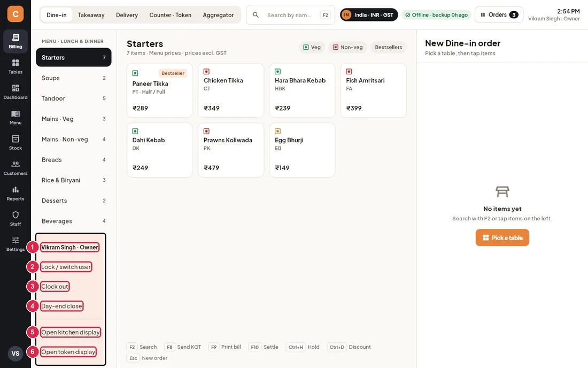Open the Menu management icon in sidebar
588x368 pixels.
pos(16,118)
